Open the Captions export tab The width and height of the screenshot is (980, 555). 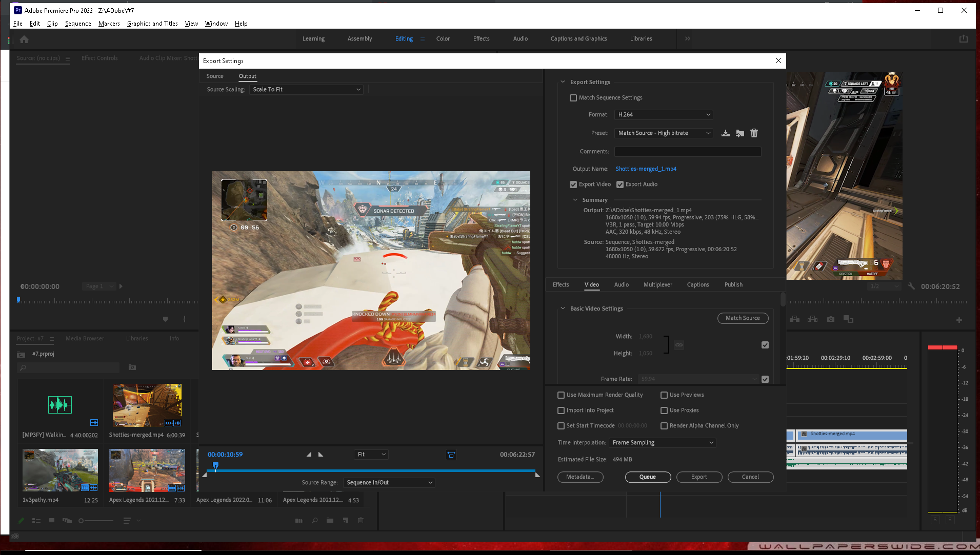(x=698, y=285)
